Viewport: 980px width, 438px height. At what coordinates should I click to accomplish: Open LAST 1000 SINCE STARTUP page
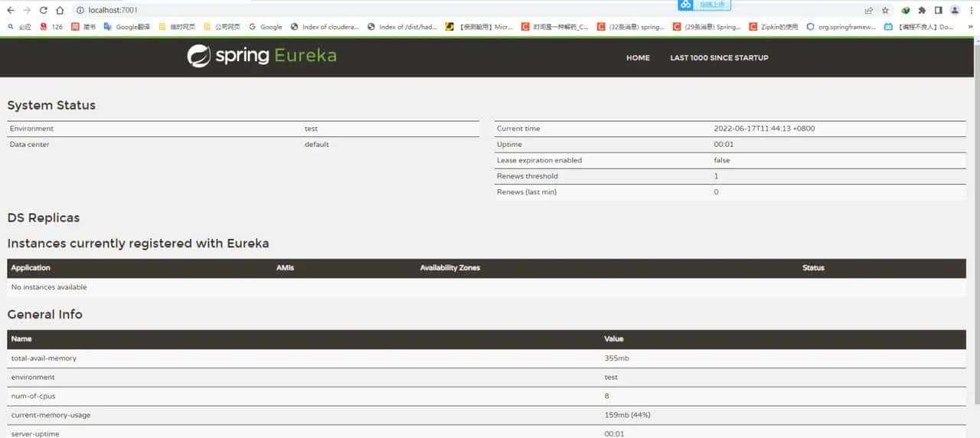pos(719,57)
